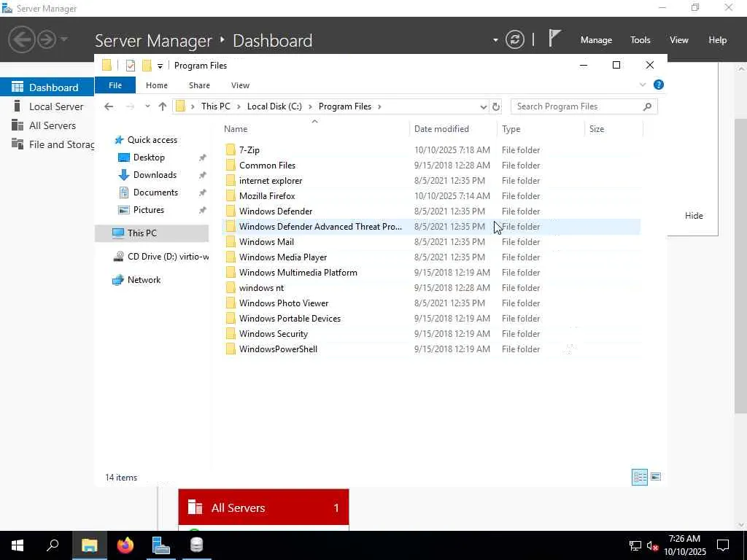Viewport: 747px width, 560px height.
Task: Open the File tab in Explorer
Action: (115, 85)
